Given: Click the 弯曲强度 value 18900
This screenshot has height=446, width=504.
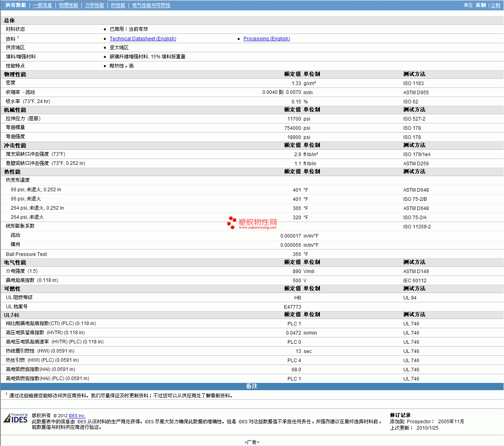Looking at the screenshot, I should 294,137.
